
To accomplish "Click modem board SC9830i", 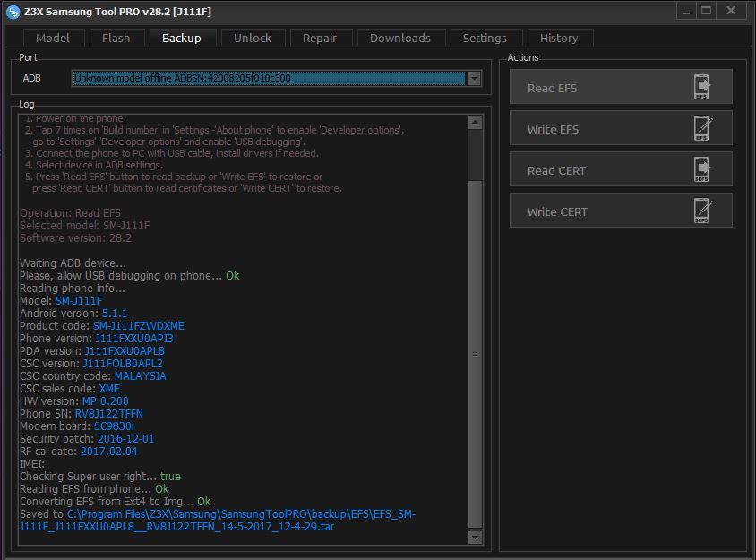I will pyautogui.click(x=114, y=426).
